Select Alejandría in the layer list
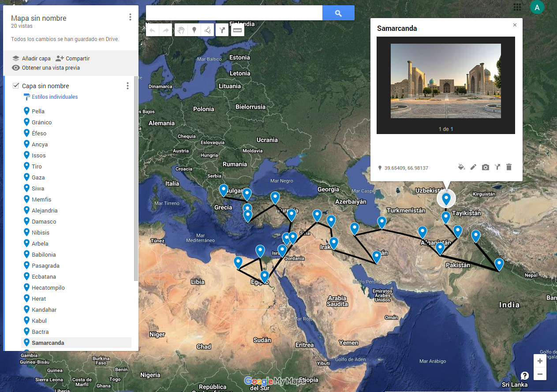 (x=45, y=211)
